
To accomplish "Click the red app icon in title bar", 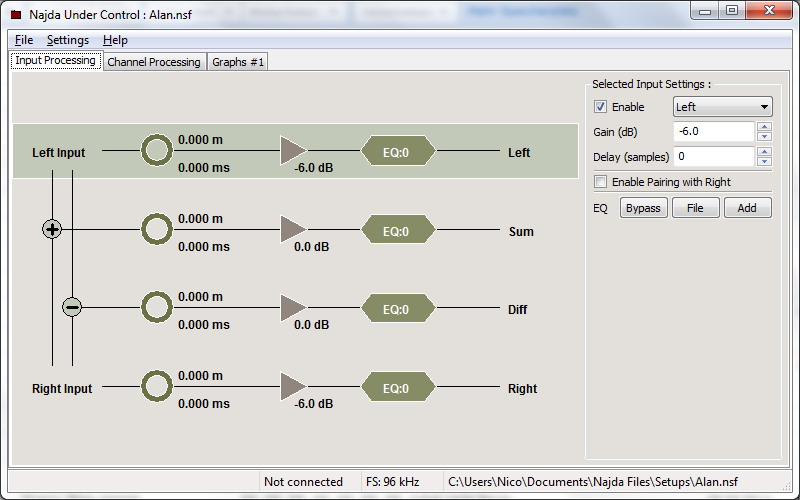I will click(16, 15).
